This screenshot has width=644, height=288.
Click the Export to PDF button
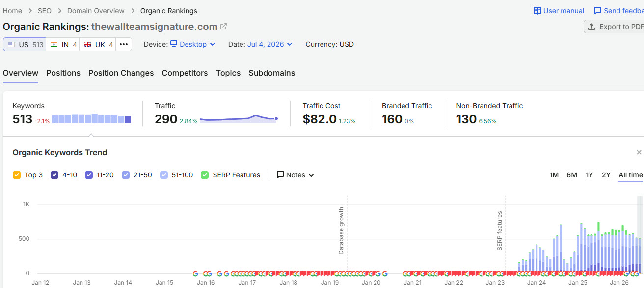614,27
